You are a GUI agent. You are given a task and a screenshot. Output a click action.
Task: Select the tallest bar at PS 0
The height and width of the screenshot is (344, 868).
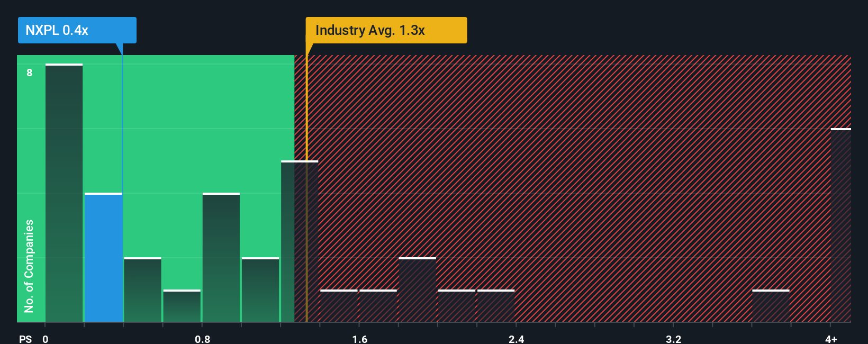(x=64, y=193)
